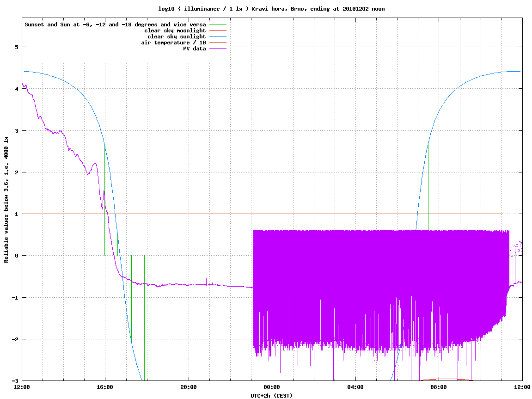The height and width of the screenshot is (399, 532).
Task: Click the y-axis tick label -3
Action: [x=15, y=381]
